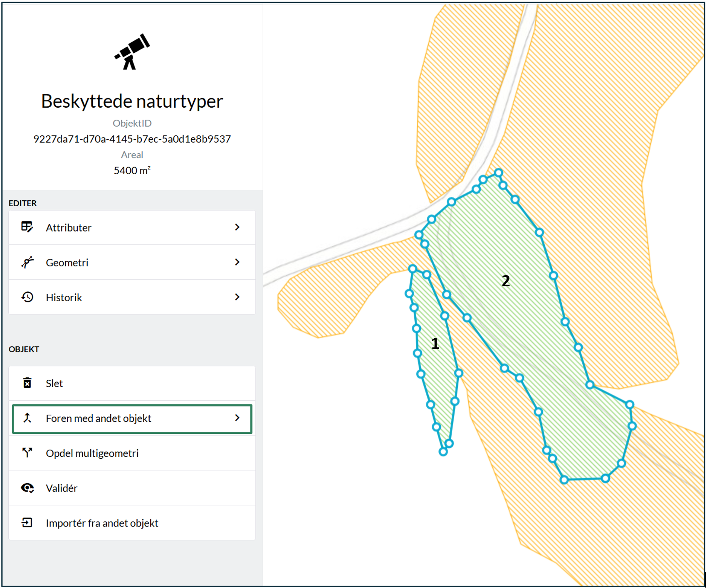707x588 pixels.
Task: Click the Slet trash bin icon
Action: (x=27, y=383)
